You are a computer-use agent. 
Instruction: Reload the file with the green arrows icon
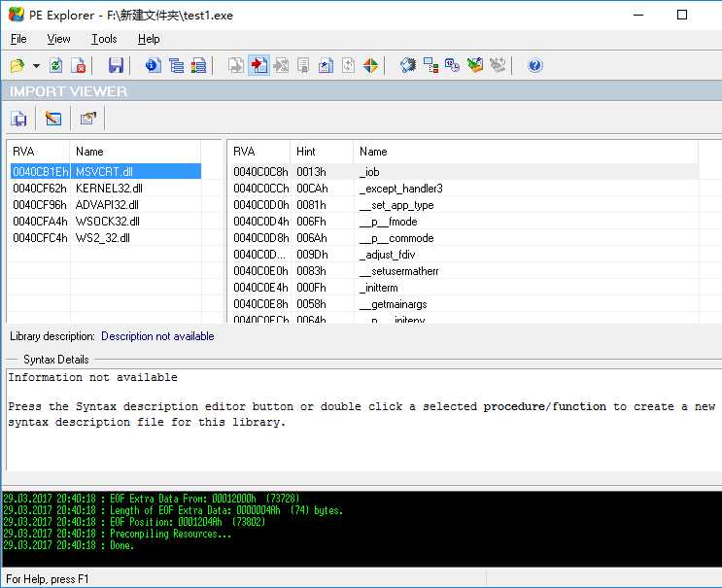pyautogui.click(x=56, y=65)
